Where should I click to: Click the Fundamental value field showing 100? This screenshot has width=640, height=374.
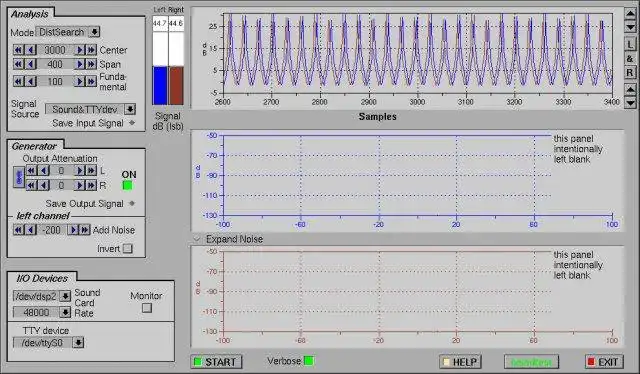pyautogui.click(x=55, y=81)
